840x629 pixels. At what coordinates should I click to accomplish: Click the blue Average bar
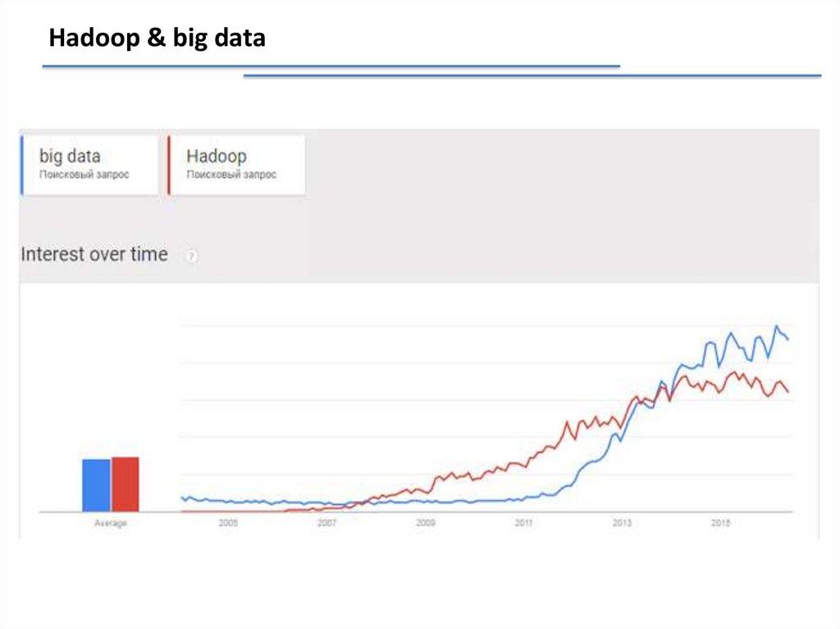point(96,485)
